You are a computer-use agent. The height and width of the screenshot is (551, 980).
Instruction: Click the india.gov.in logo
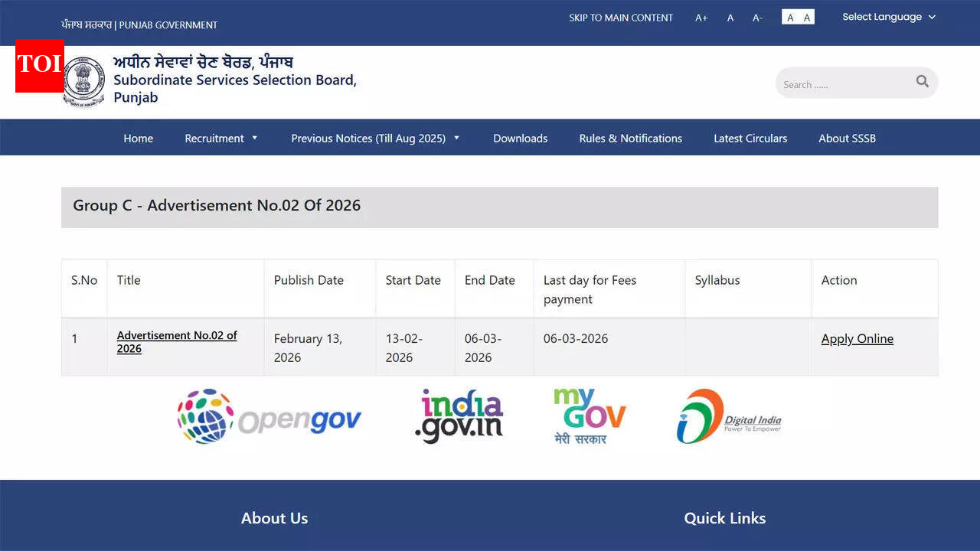[458, 416]
